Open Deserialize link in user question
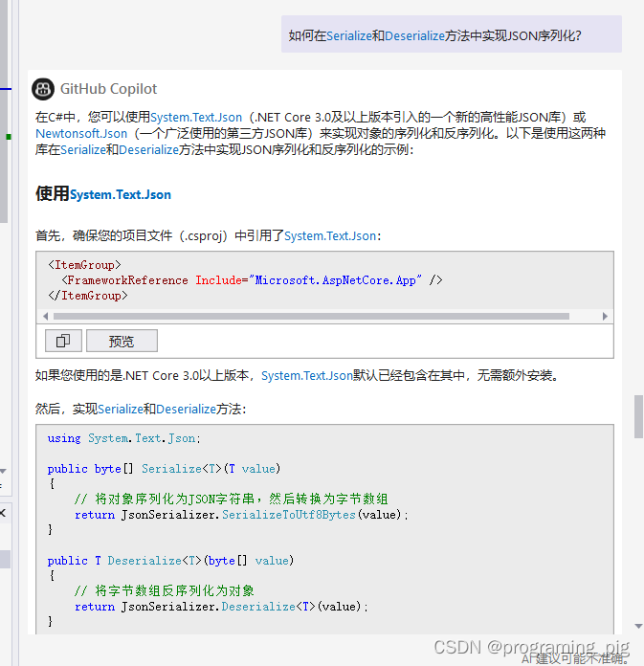The height and width of the screenshot is (666, 644). pyautogui.click(x=414, y=36)
